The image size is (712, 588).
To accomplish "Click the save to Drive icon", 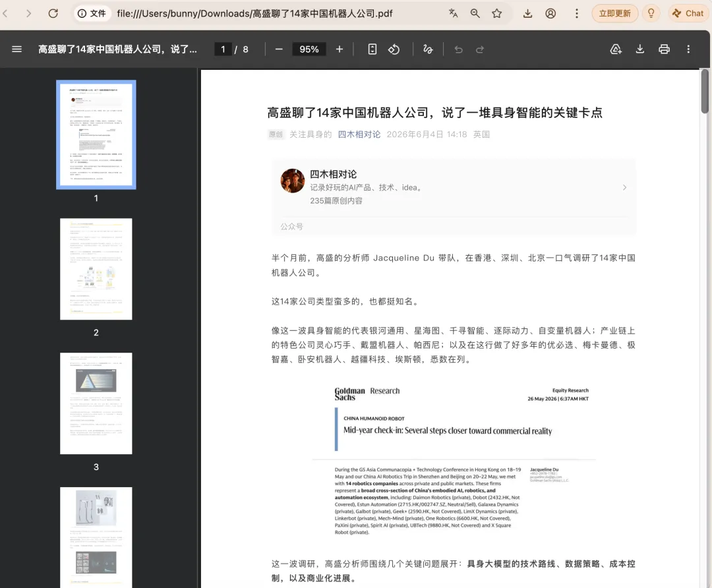I will click(x=616, y=49).
